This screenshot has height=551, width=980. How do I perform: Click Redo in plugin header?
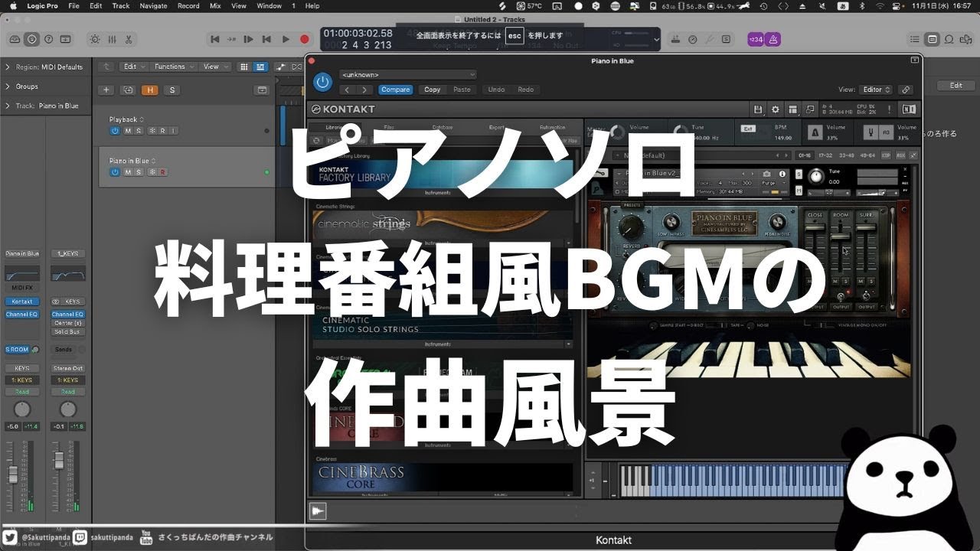(x=526, y=90)
